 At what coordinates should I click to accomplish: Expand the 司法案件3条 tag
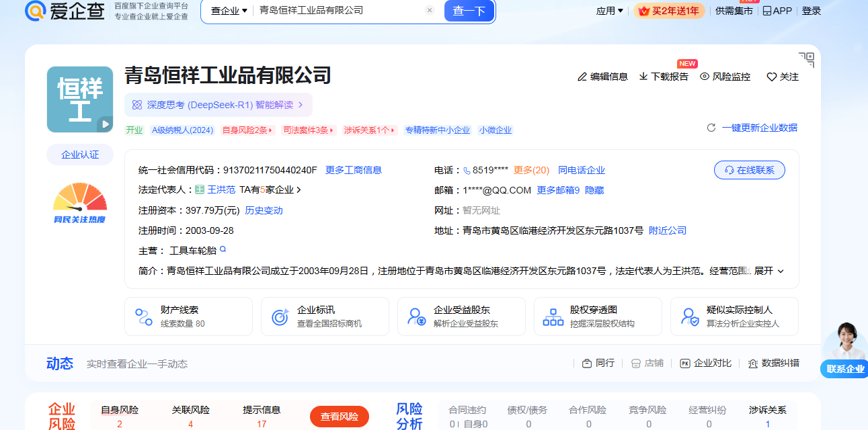pos(309,130)
